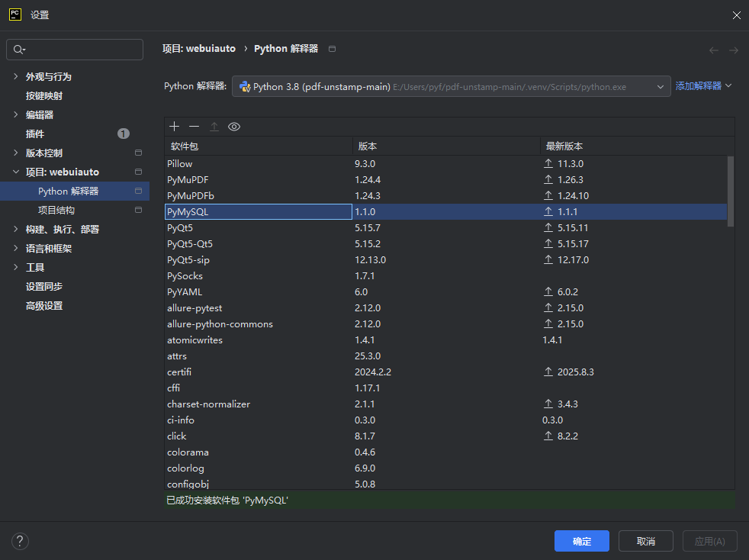Click plugins update badge showing 1
Viewport: 749px width, 560px height.
(124, 134)
